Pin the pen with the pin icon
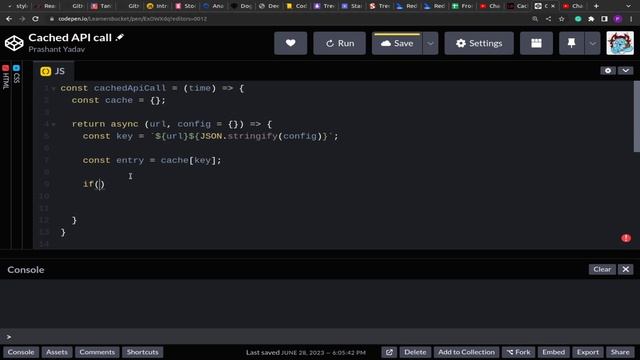 point(571,43)
